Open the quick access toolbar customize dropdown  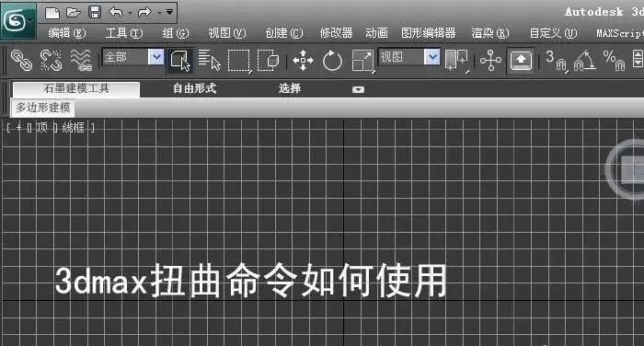coord(169,12)
